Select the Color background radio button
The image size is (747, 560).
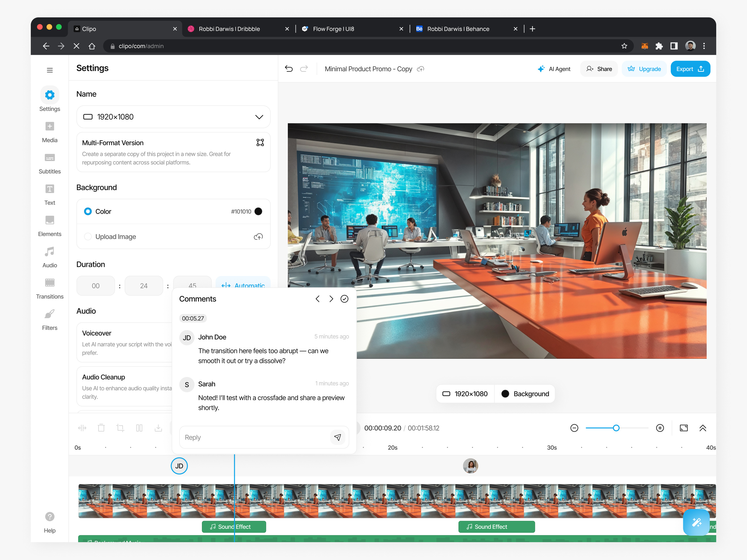click(88, 211)
